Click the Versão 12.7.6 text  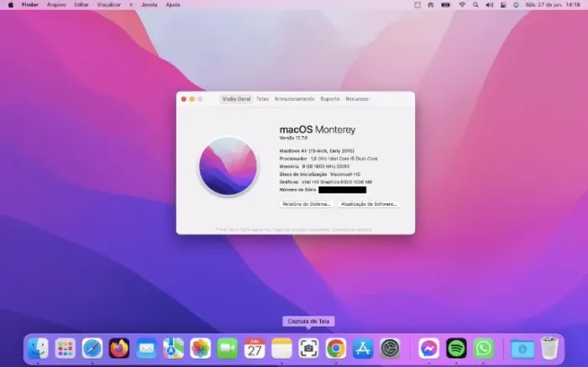click(294, 138)
